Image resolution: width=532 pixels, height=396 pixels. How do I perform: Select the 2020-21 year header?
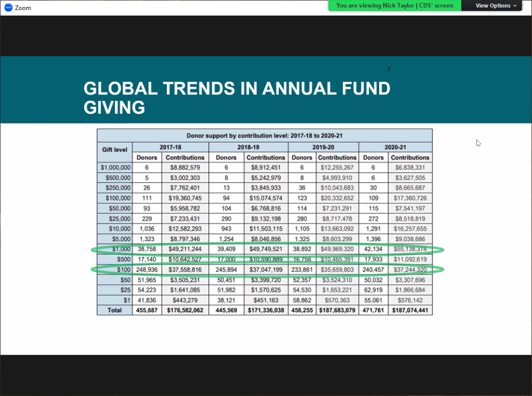[395, 147]
